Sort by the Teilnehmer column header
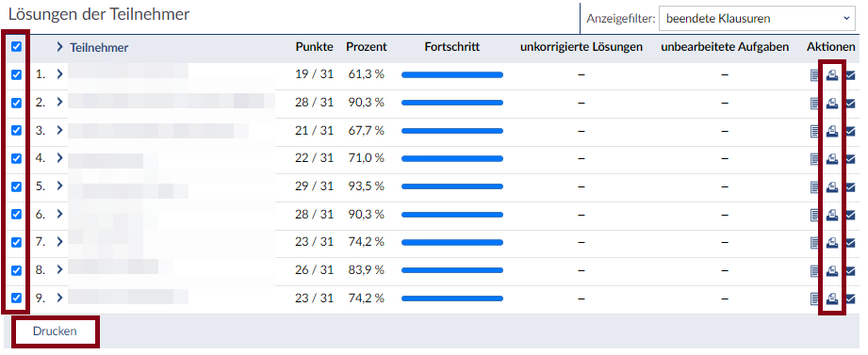This screenshot has height=355, width=868. [99, 48]
